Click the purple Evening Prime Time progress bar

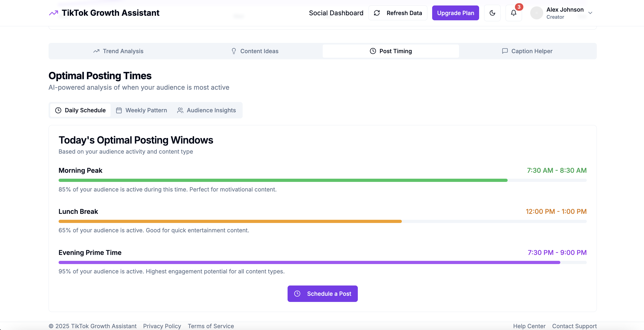point(322,262)
